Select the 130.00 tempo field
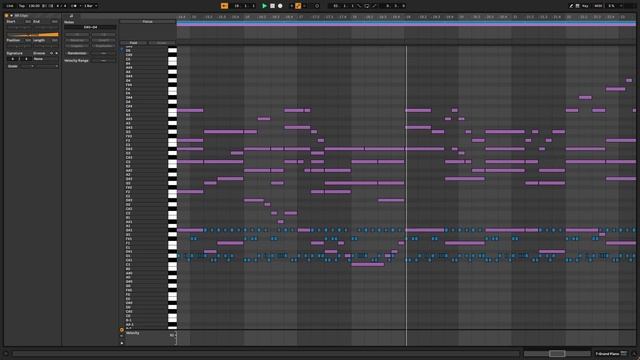 tap(34, 6)
